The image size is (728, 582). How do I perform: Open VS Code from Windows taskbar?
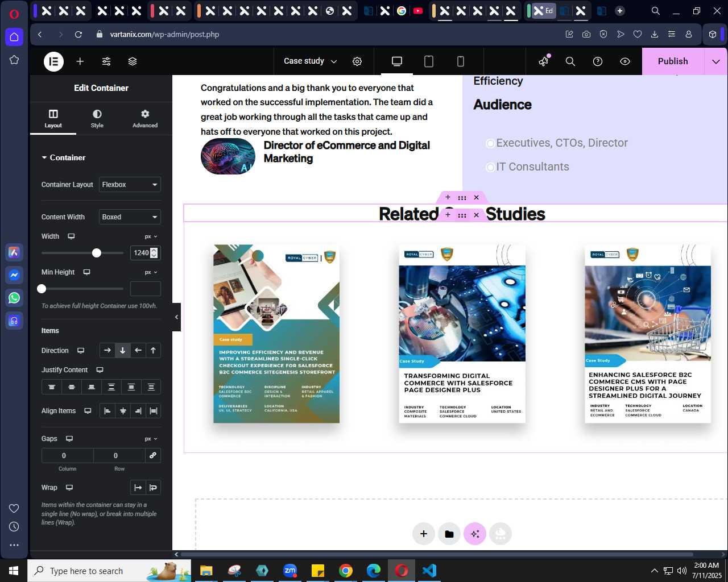[429, 571]
